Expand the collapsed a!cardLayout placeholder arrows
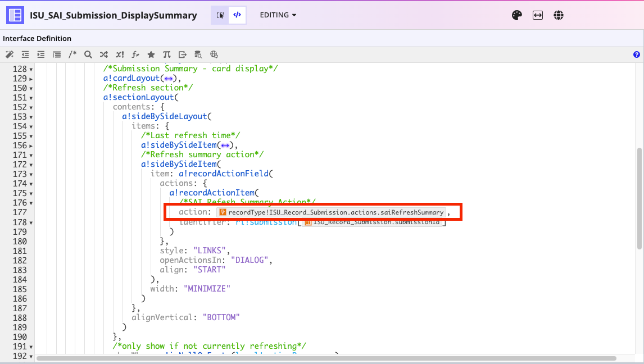The width and height of the screenshot is (644, 364). (x=169, y=79)
